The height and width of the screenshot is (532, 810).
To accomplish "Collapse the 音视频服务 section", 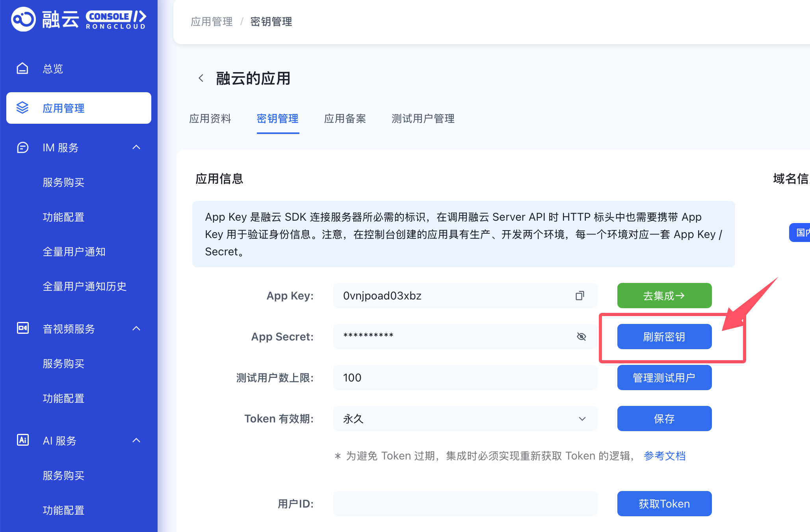I will [x=136, y=328].
